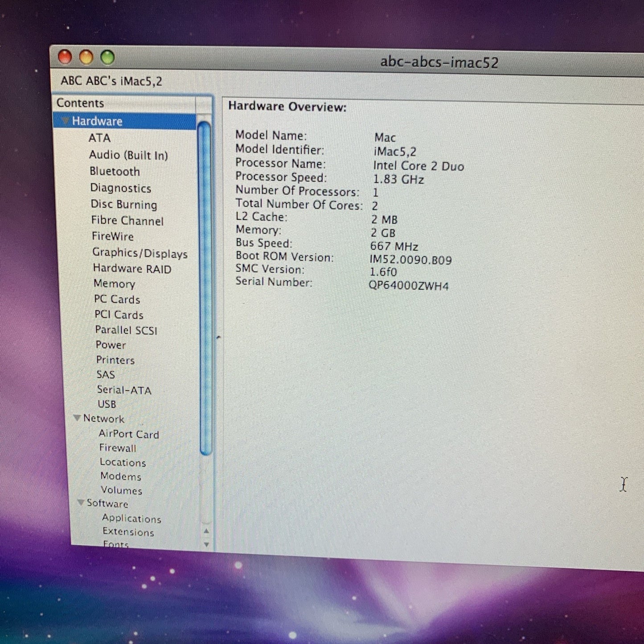
Task: Open Audio (Built In) section
Action: (x=128, y=155)
